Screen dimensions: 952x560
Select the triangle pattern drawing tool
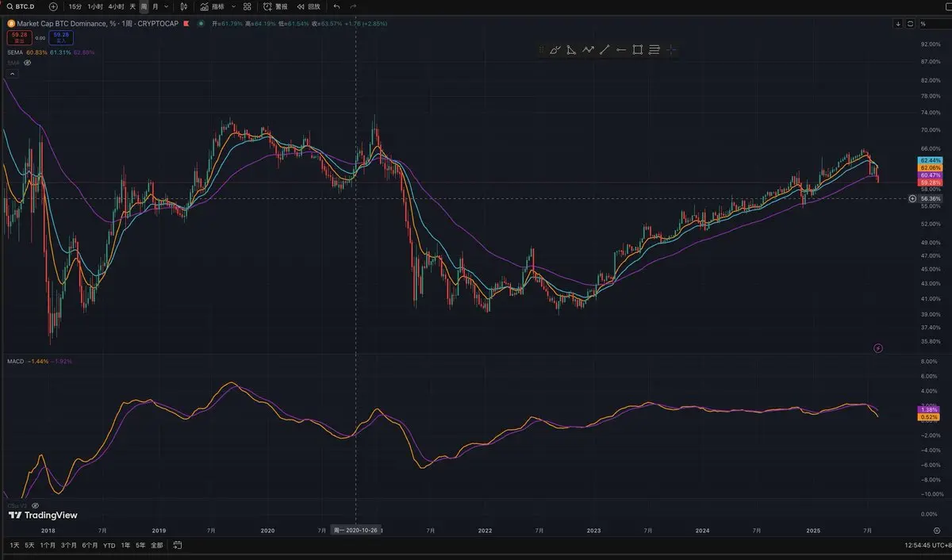571,50
